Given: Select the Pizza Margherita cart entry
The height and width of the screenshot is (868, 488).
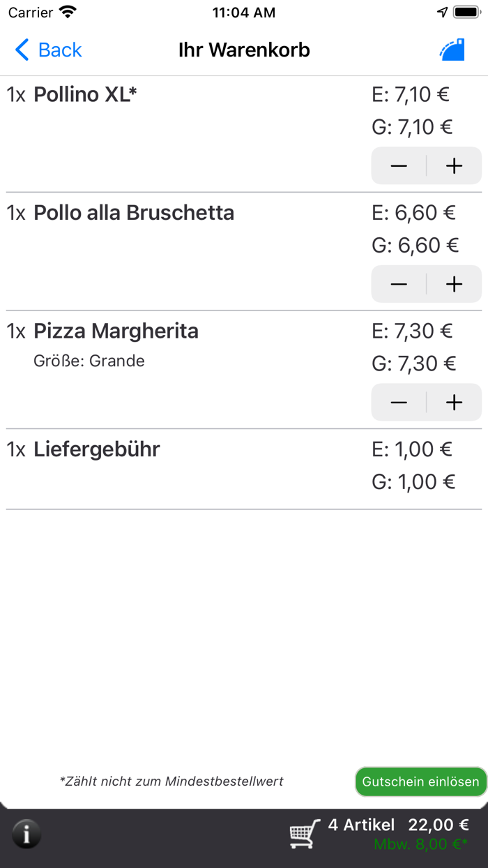Looking at the screenshot, I should click(x=116, y=330).
